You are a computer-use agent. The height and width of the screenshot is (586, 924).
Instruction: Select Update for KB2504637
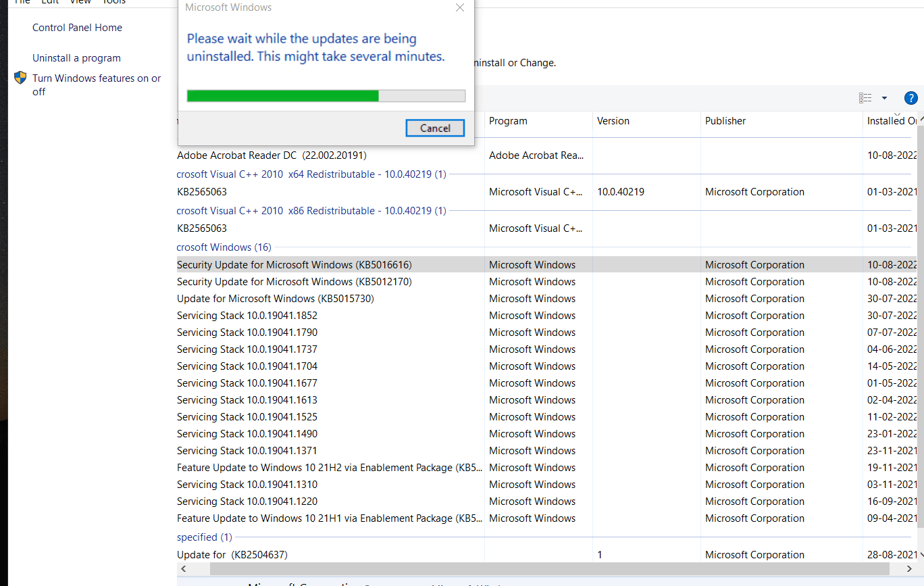(x=232, y=554)
